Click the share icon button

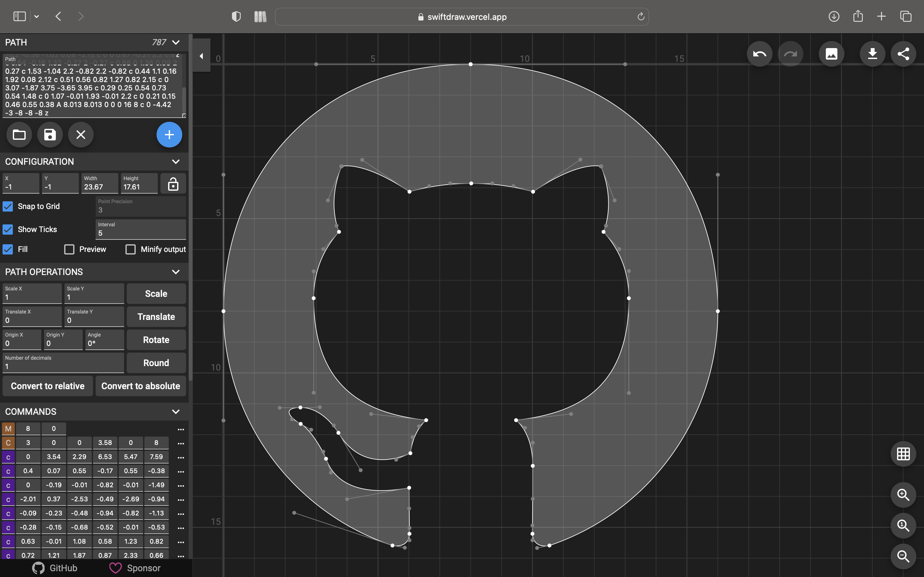(x=903, y=54)
